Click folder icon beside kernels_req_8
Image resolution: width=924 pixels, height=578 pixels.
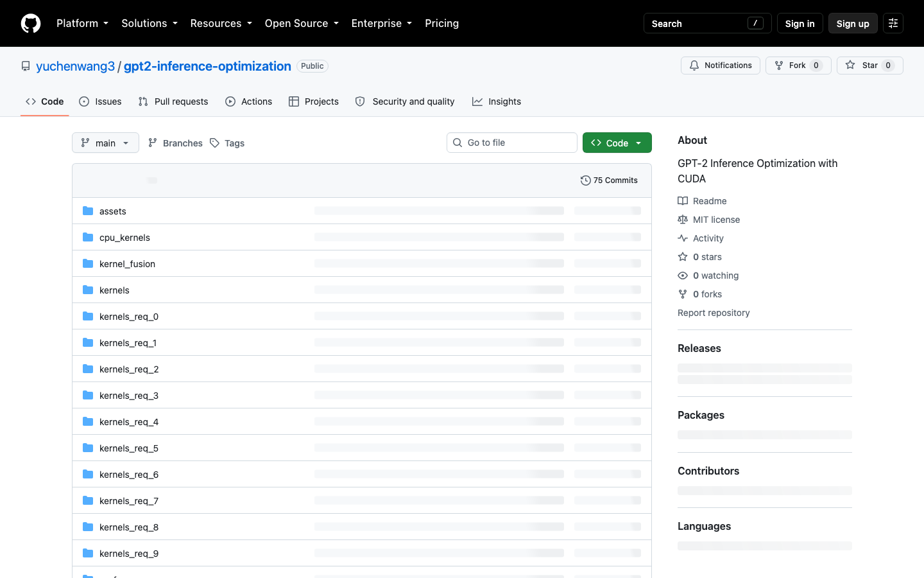click(88, 527)
